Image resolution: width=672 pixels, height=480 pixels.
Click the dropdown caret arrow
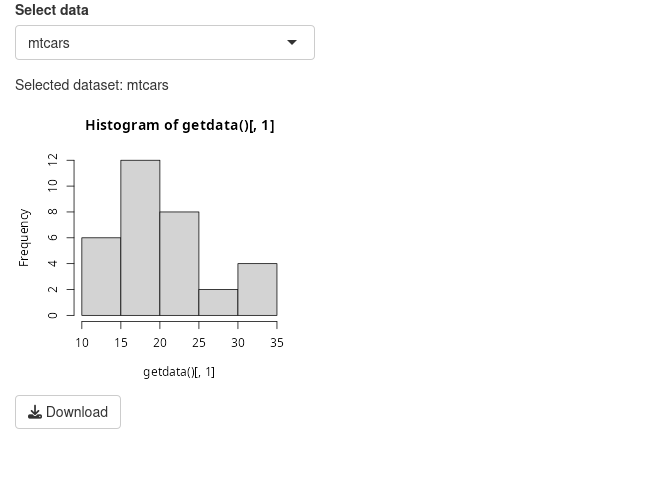click(x=292, y=42)
